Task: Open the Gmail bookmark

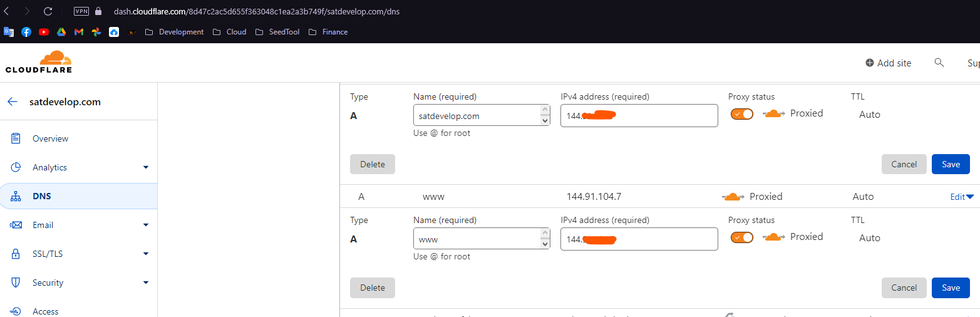Action: tap(79, 32)
